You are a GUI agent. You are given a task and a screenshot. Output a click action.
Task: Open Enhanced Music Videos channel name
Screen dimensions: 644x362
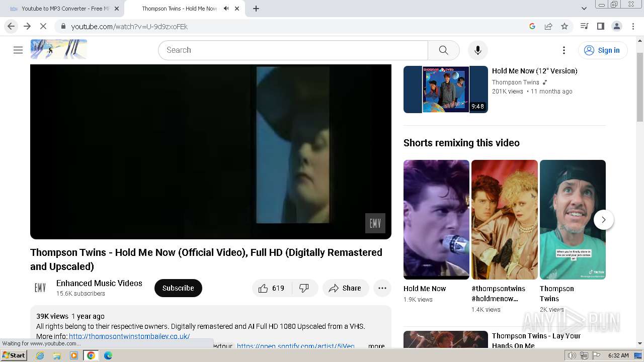pos(99,283)
